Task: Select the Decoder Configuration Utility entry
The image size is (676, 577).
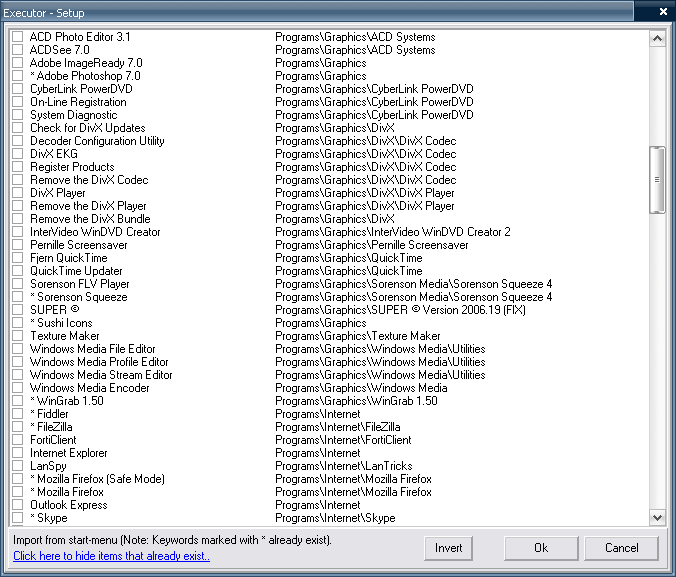Action: (97, 141)
